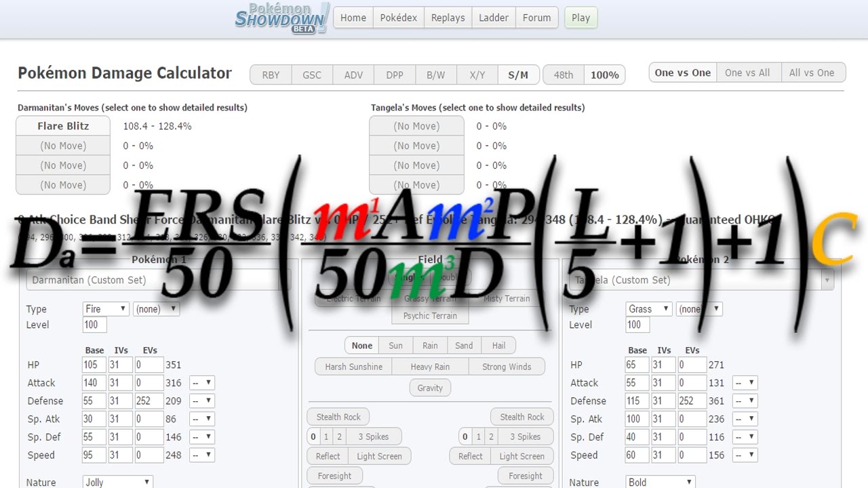
Task: Select the GSC generation
Action: click(x=312, y=75)
